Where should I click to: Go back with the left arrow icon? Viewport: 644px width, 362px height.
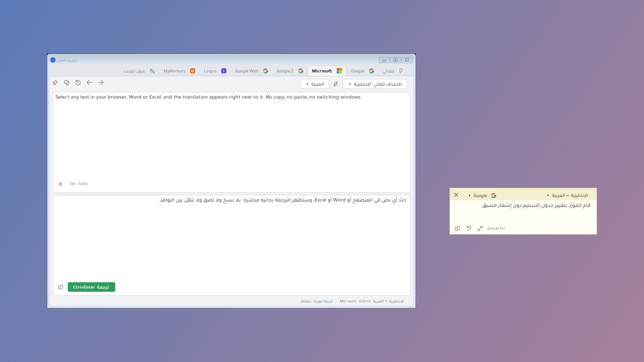(x=90, y=82)
